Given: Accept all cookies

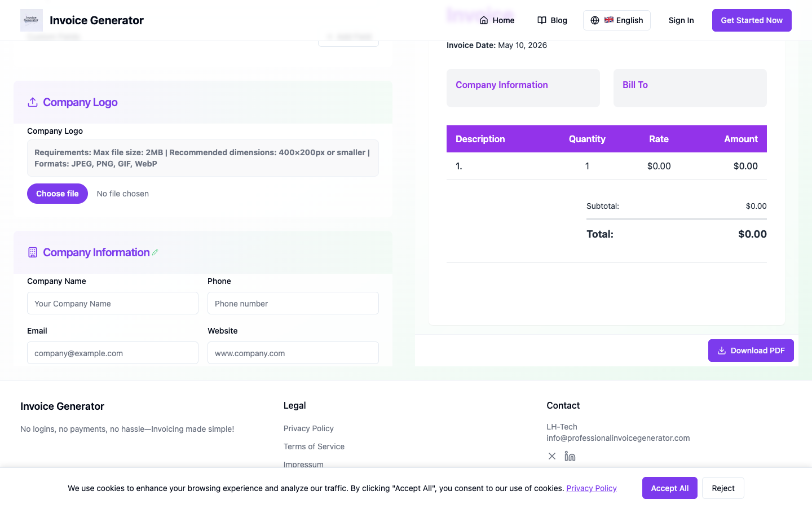Looking at the screenshot, I should tap(670, 488).
